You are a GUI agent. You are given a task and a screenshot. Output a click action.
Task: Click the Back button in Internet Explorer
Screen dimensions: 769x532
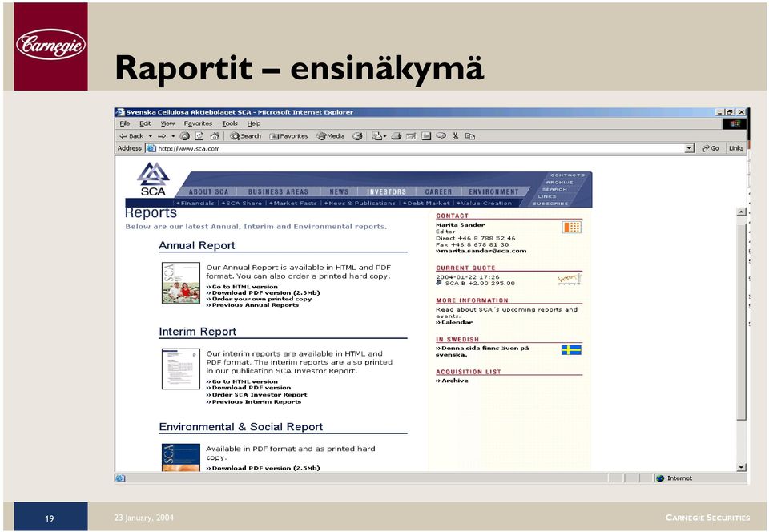(131, 136)
